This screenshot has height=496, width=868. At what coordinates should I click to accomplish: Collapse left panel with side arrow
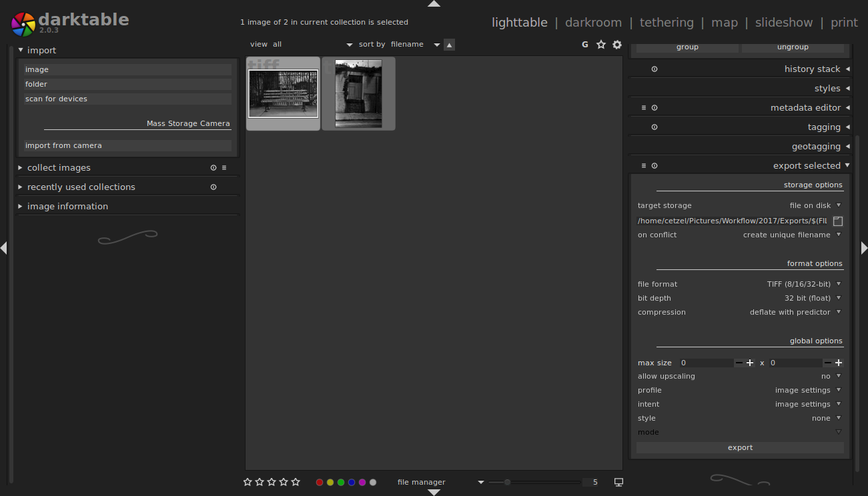click(3, 248)
